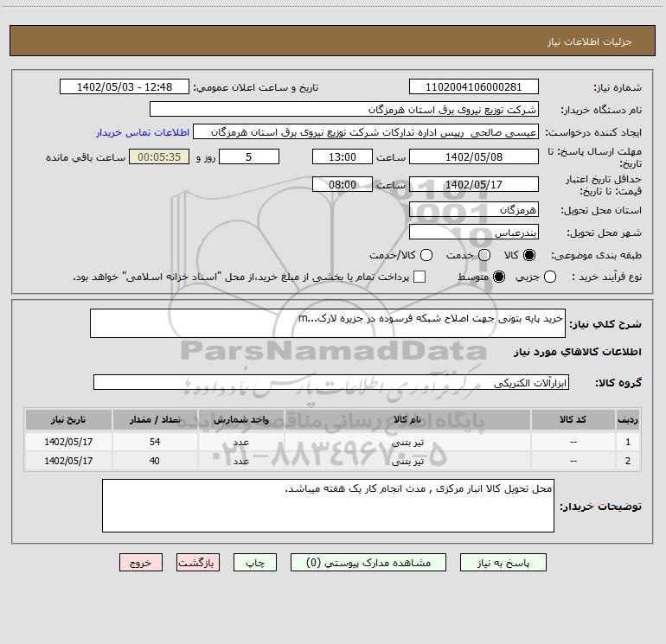Select the خدمت radio button

pos(484,255)
